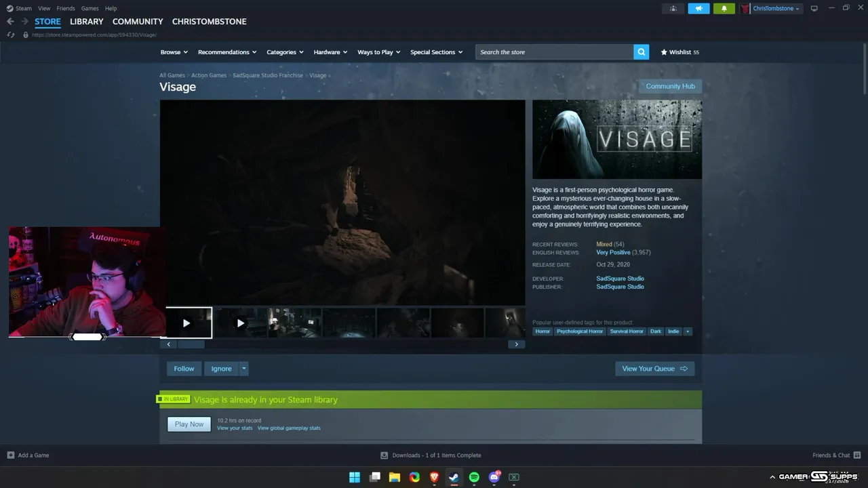The height and width of the screenshot is (488, 868).
Task: Open File Explorer from the taskbar
Action: point(395,477)
